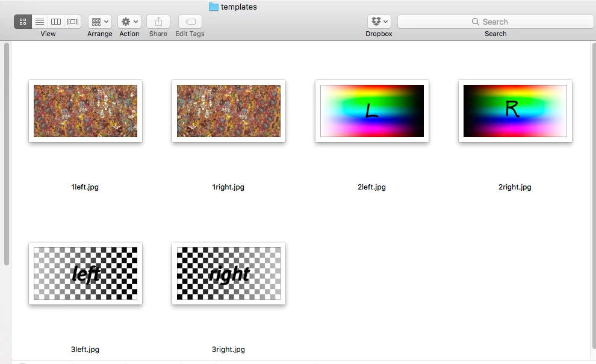Click the left vertical scrollbar
The height and width of the screenshot is (364, 596).
7,154
